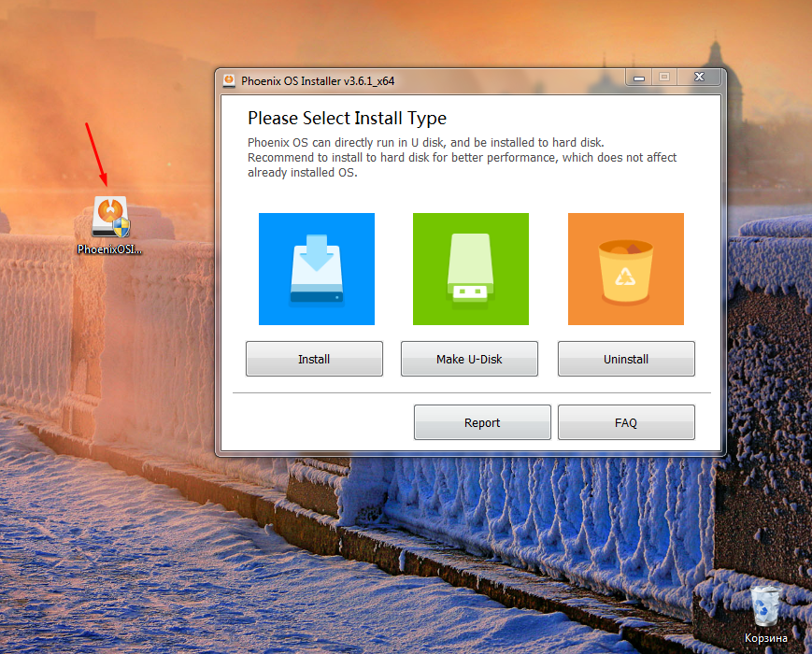Minimize the Phoenix OS Installer window
This screenshot has width=812, height=654.
[x=638, y=78]
